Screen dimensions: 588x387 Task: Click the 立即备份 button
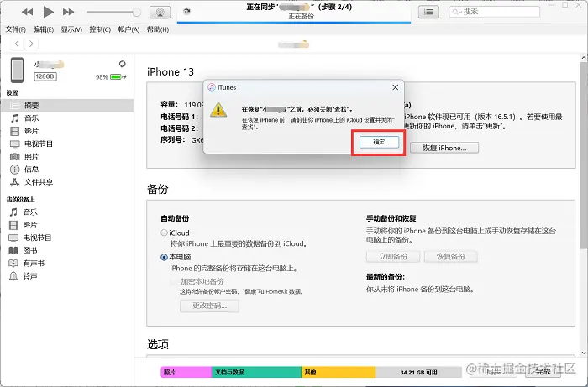click(x=393, y=257)
